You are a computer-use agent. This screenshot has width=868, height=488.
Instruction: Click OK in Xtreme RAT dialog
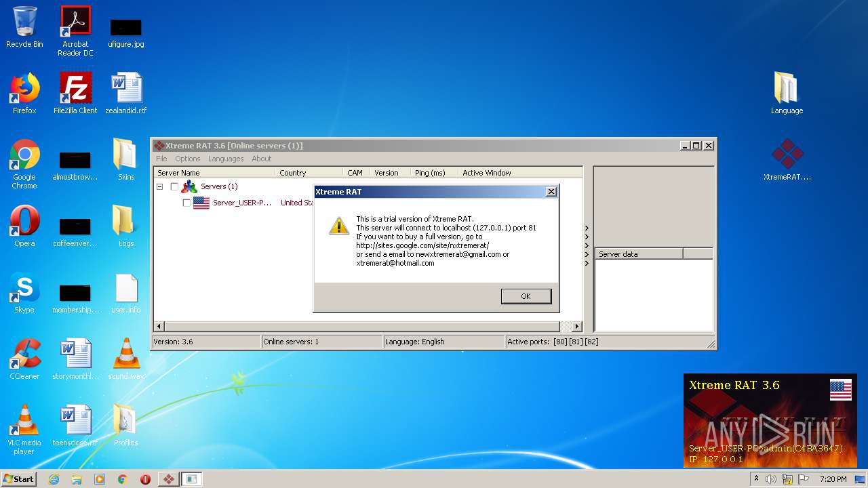coord(526,296)
